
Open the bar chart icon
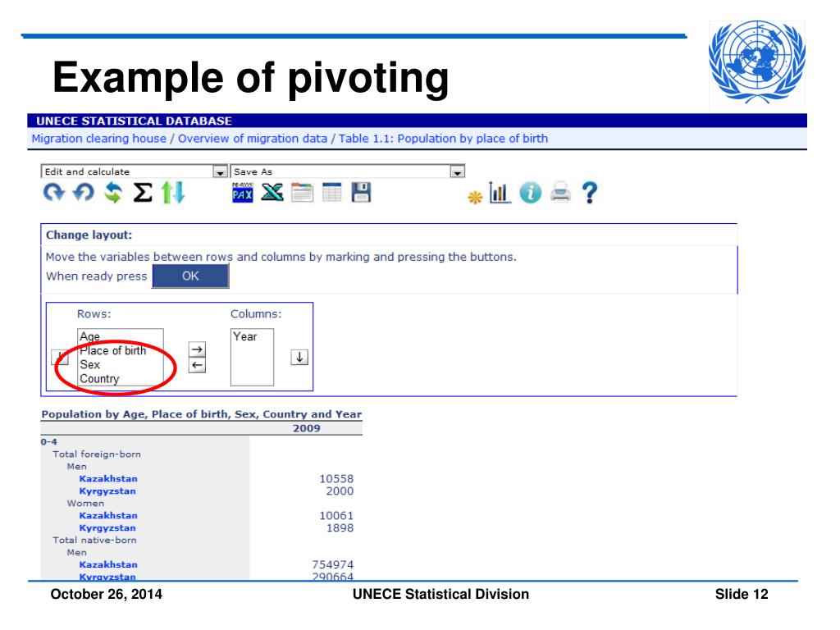500,193
